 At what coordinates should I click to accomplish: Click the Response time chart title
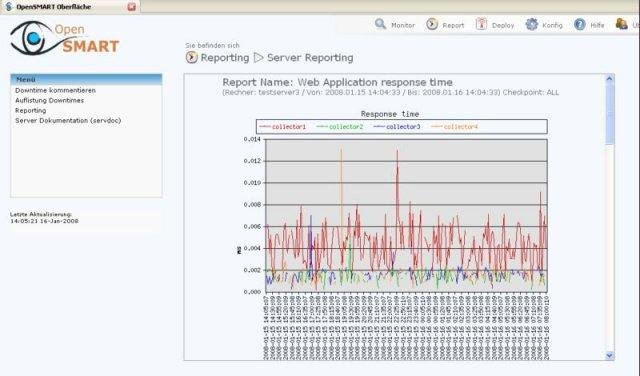coord(390,114)
